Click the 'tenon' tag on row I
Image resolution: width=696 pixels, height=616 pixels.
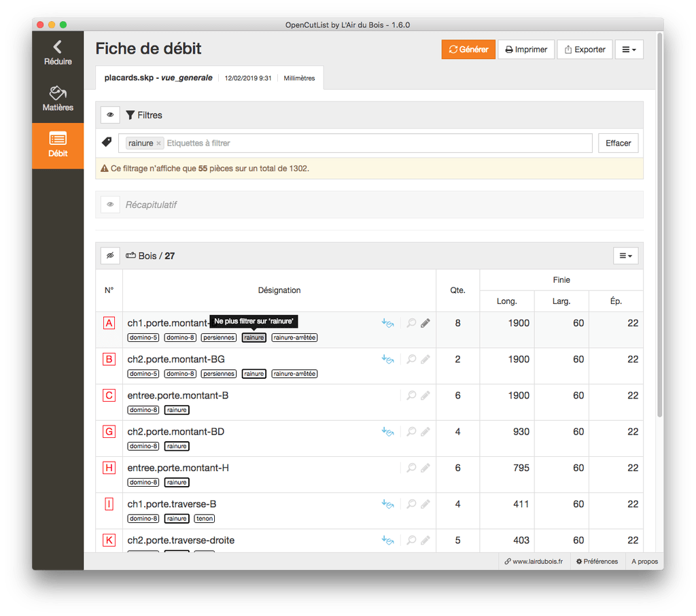(205, 518)
